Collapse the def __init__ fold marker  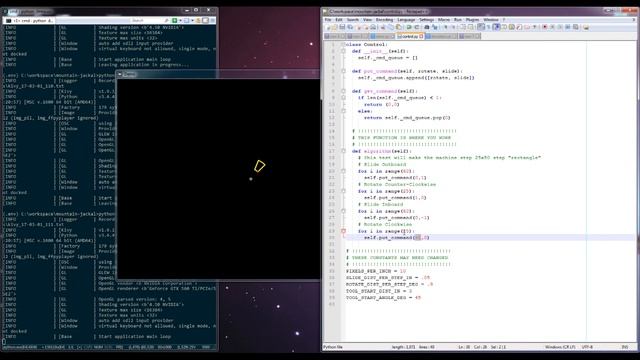coord(343,51)
